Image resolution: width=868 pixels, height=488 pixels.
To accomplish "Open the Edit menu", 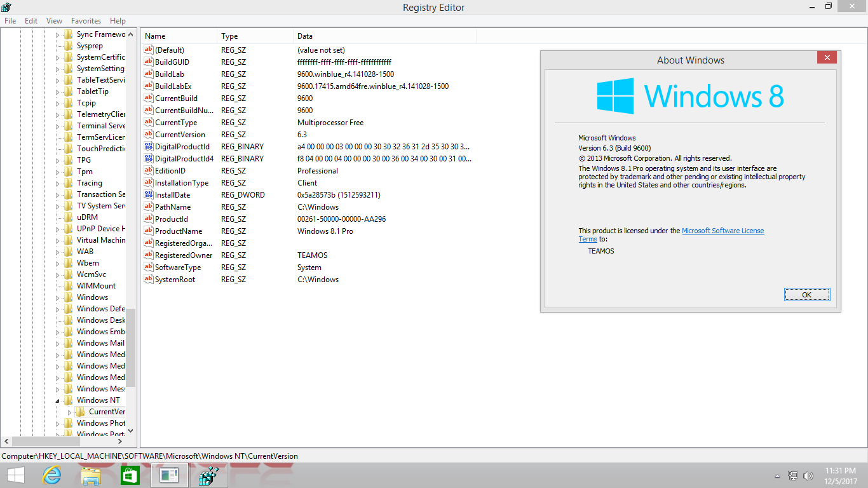I will [31, 21].
